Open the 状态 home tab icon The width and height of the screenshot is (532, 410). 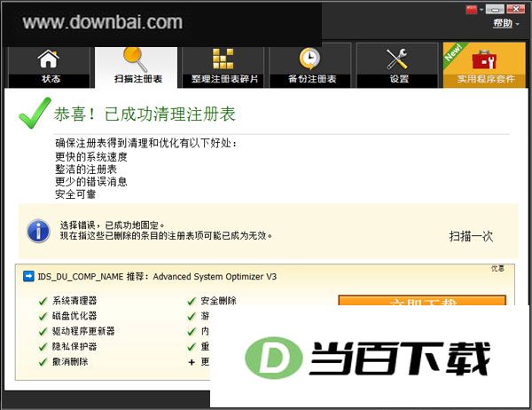pos(49,59)
